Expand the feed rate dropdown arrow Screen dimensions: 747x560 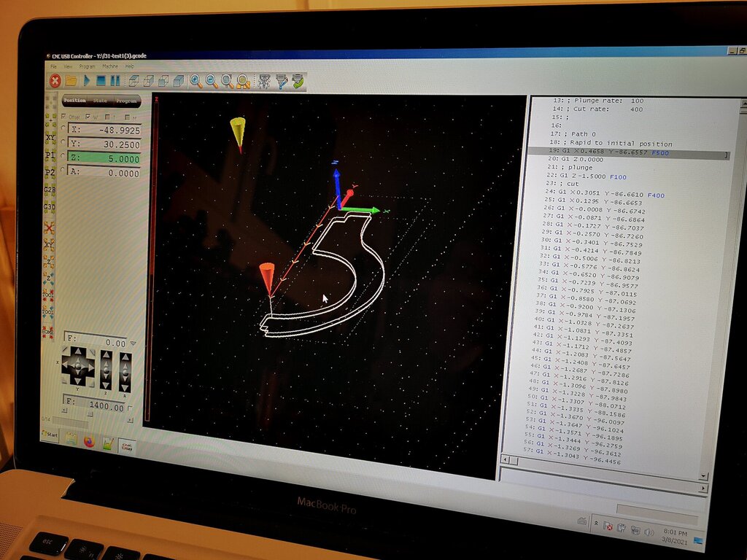pos(133,343)
